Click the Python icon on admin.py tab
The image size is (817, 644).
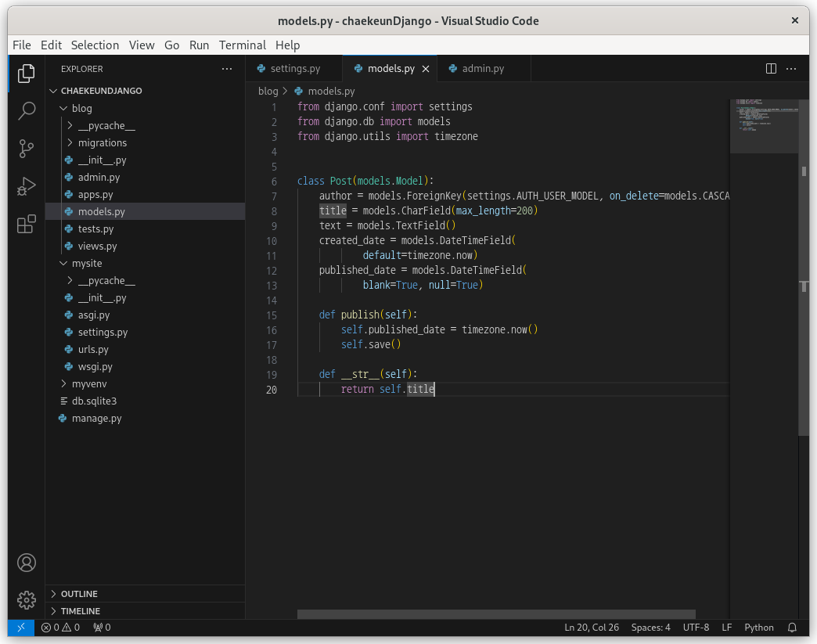pyautogui.click(x=453, y=68)
